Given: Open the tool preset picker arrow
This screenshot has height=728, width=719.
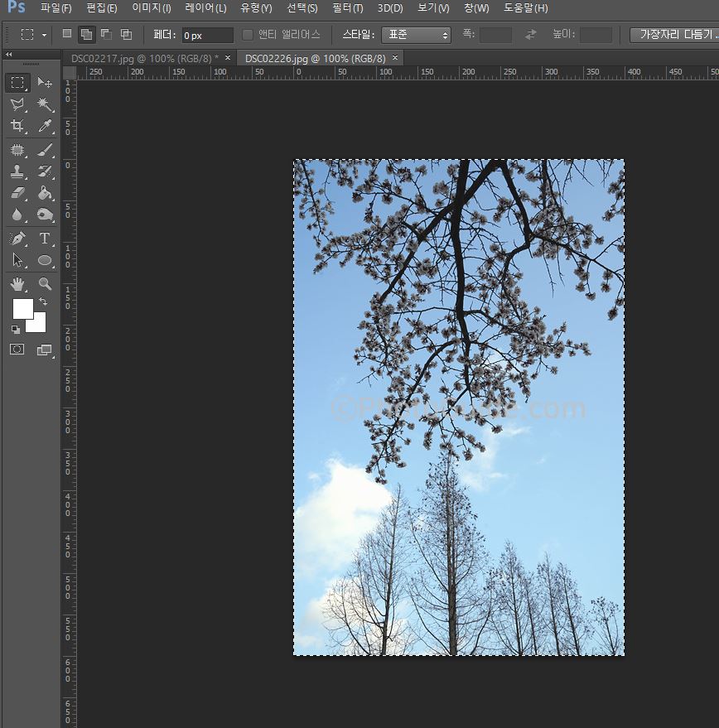Looking at the screenshot, I should tap(44, 35).
